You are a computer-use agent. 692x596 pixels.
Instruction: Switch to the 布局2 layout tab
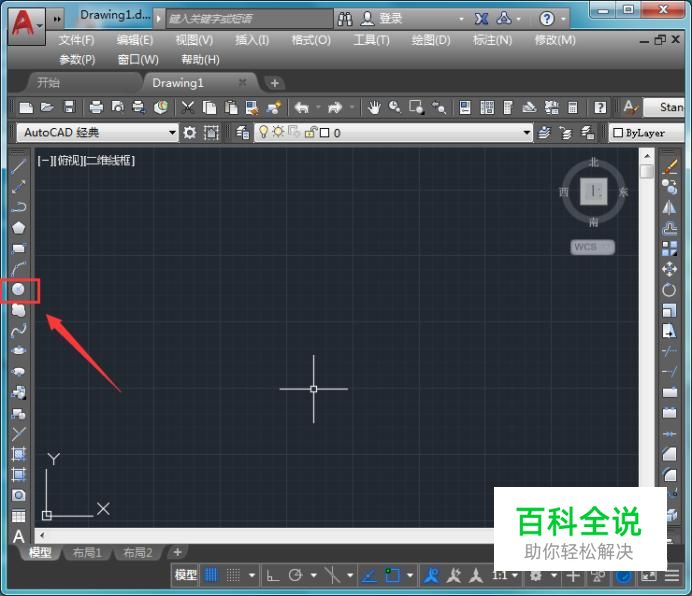point(138,552)
